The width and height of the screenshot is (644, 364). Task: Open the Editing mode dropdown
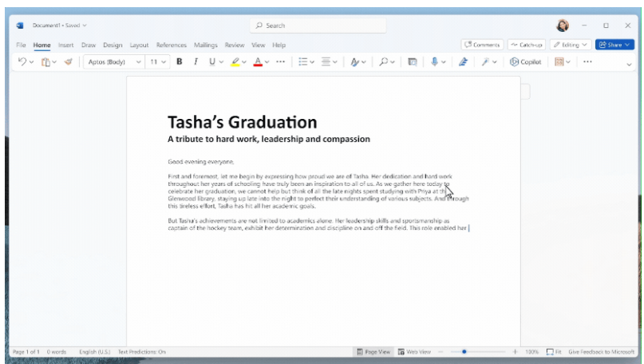tap(571, 45)
